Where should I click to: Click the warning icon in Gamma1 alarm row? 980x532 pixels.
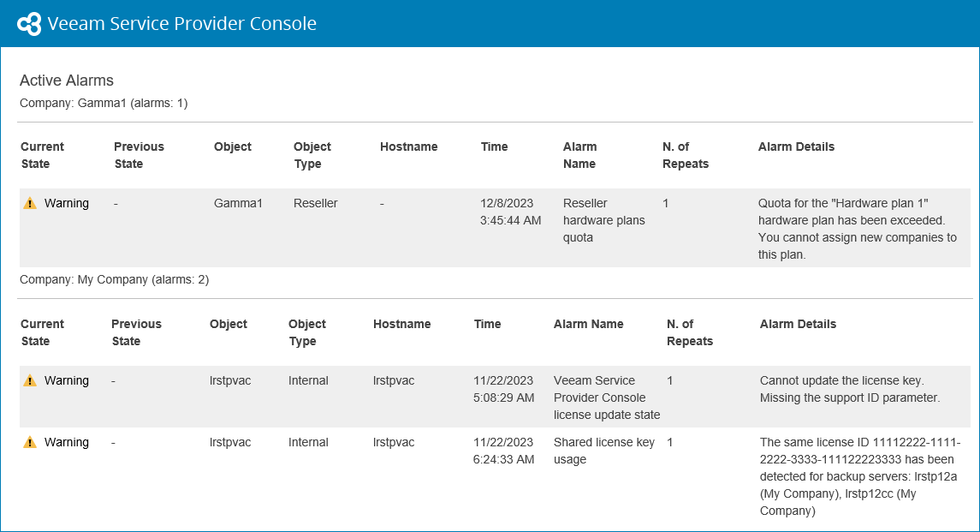pos(30,204)
